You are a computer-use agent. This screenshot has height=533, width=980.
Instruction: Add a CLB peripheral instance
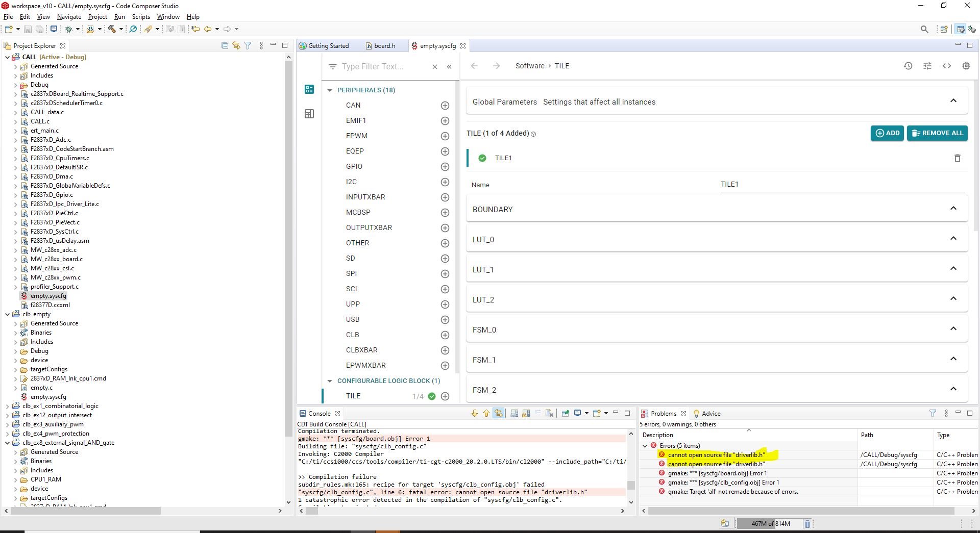coord(445,335)
